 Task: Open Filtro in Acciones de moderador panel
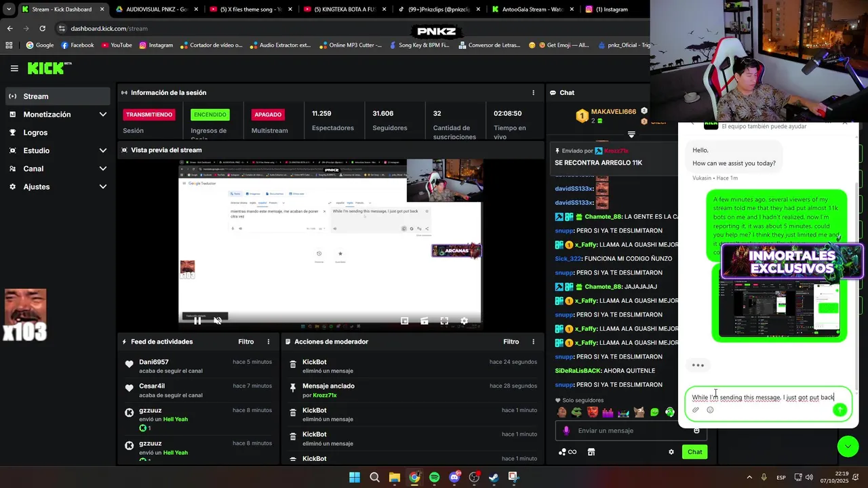(511, 342)
